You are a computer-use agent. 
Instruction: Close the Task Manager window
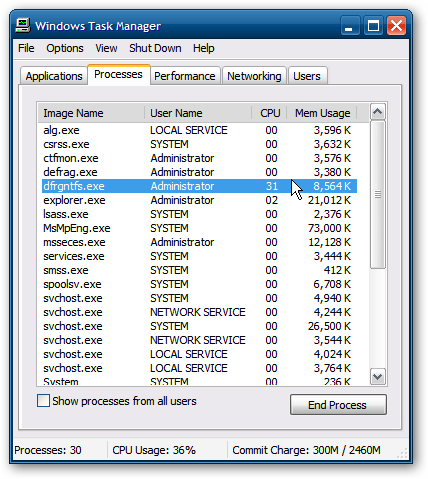396,26
